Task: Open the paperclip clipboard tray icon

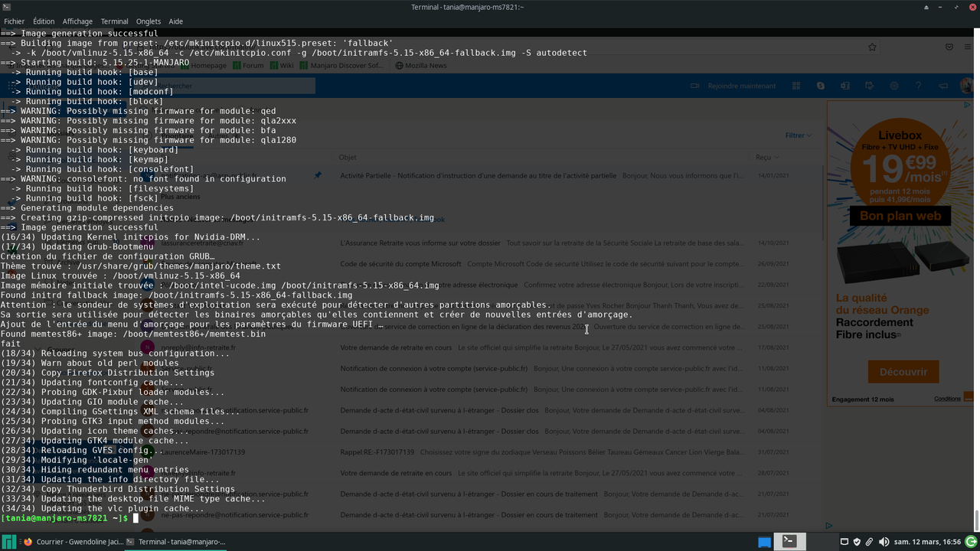Action: point(870,542)
